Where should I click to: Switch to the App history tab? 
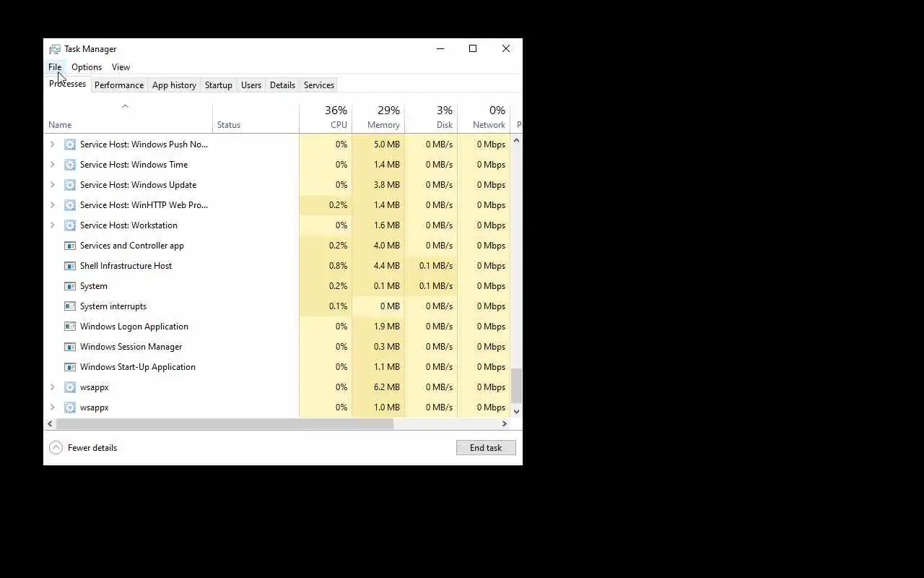174,85
